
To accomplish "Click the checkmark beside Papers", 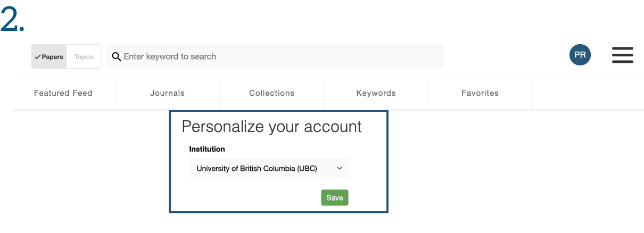I will (38, 57).
